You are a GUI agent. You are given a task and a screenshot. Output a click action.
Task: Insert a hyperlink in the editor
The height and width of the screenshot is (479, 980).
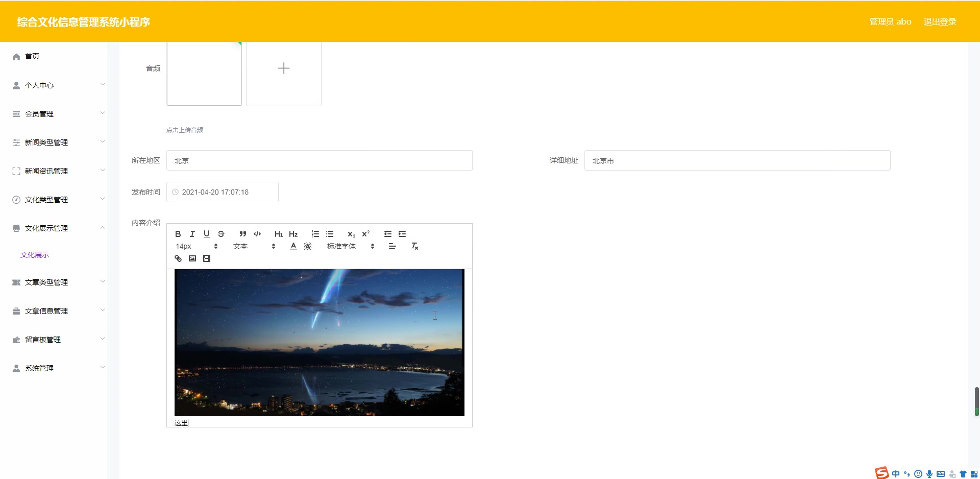(178, 258)
